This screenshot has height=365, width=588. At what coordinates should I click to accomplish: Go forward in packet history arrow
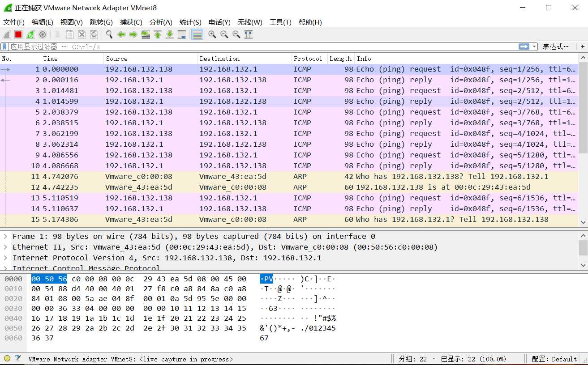coord(133,34)
